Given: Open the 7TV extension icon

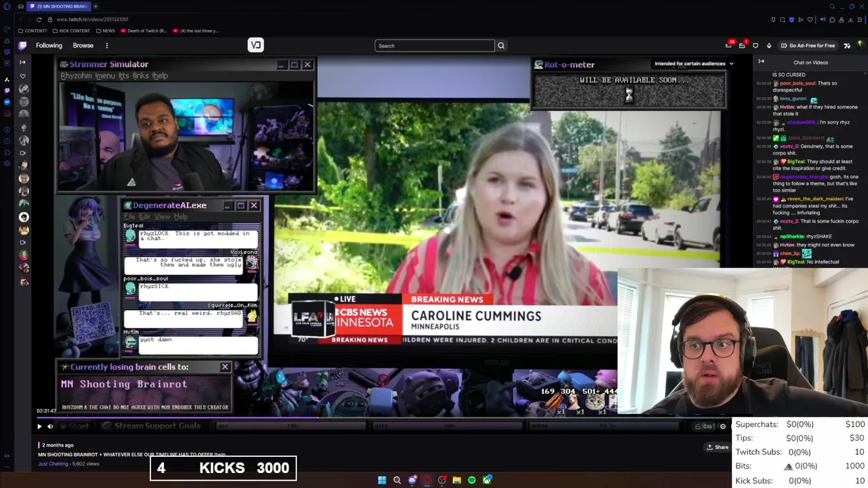Looking at the screenshot, I should coord(847,45).
